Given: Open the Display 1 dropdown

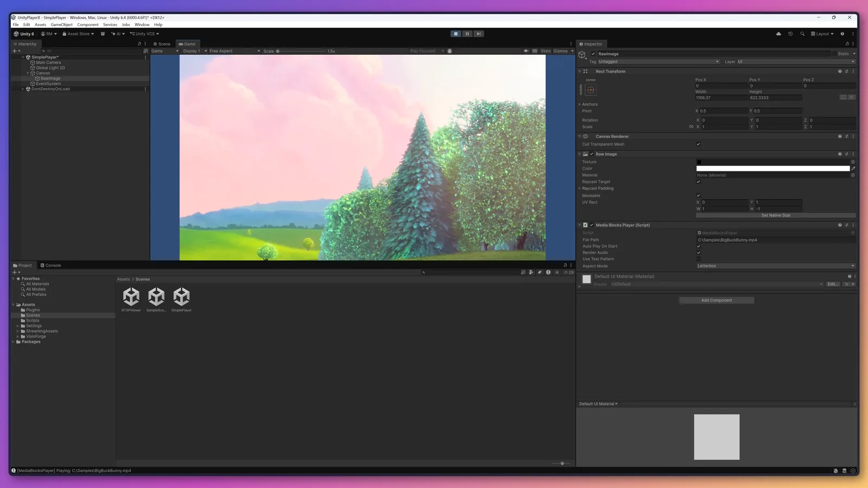Looking at the screenshot, I should (x=195, y=51).
